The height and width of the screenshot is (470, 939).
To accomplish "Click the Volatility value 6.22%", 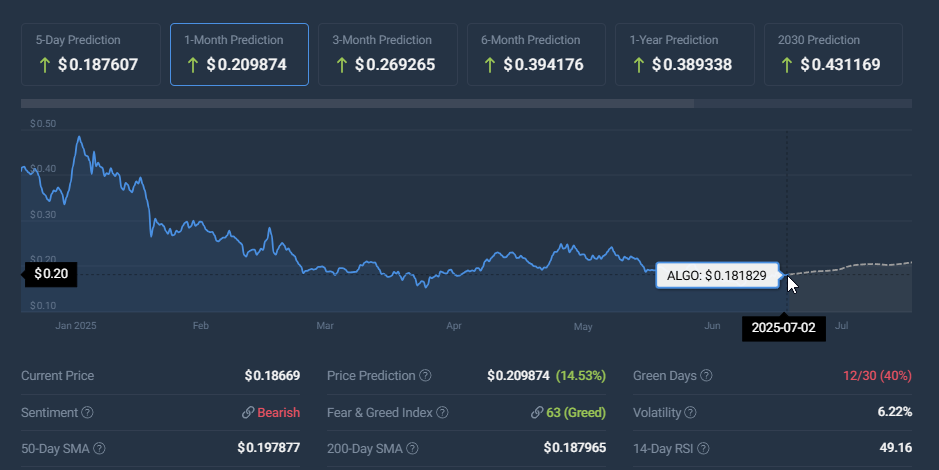I will tap(895, 412).
